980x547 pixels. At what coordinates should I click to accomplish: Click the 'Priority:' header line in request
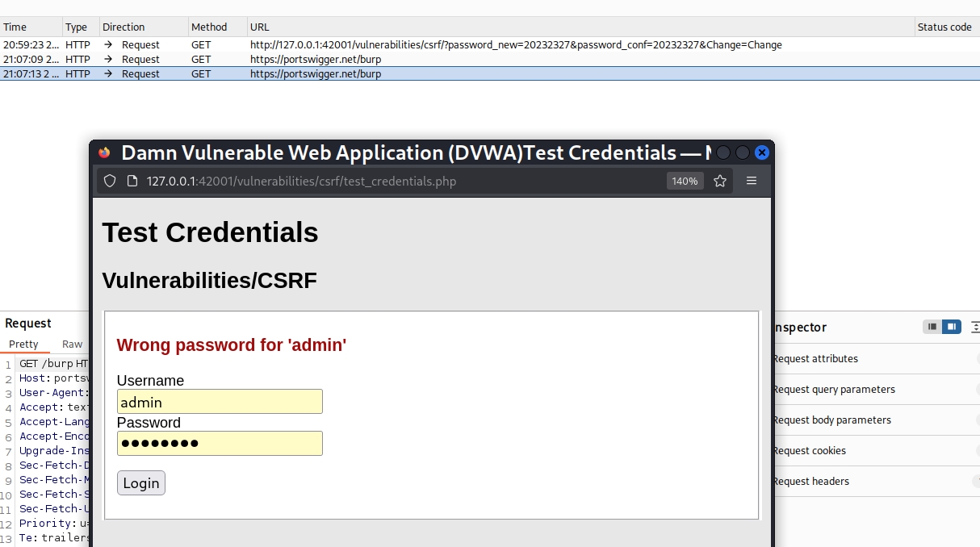(53, 524)
